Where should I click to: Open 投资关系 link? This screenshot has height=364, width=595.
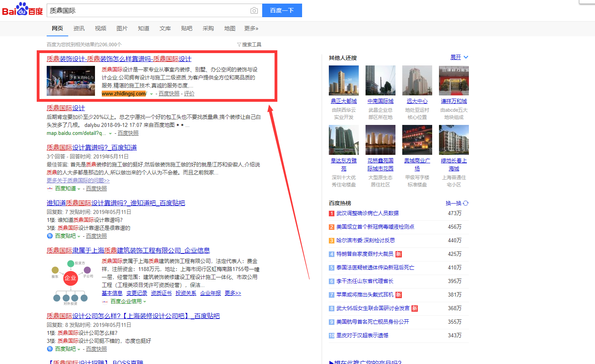pos(186,293)
